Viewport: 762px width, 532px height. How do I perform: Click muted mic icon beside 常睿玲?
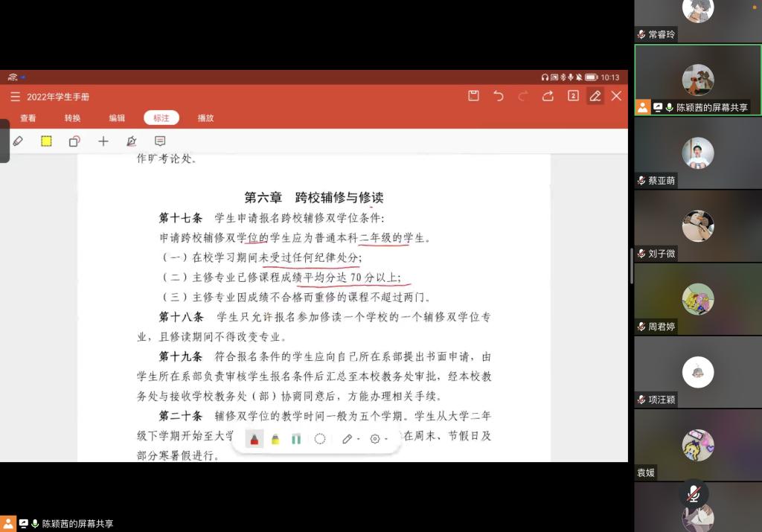point(641,34)
